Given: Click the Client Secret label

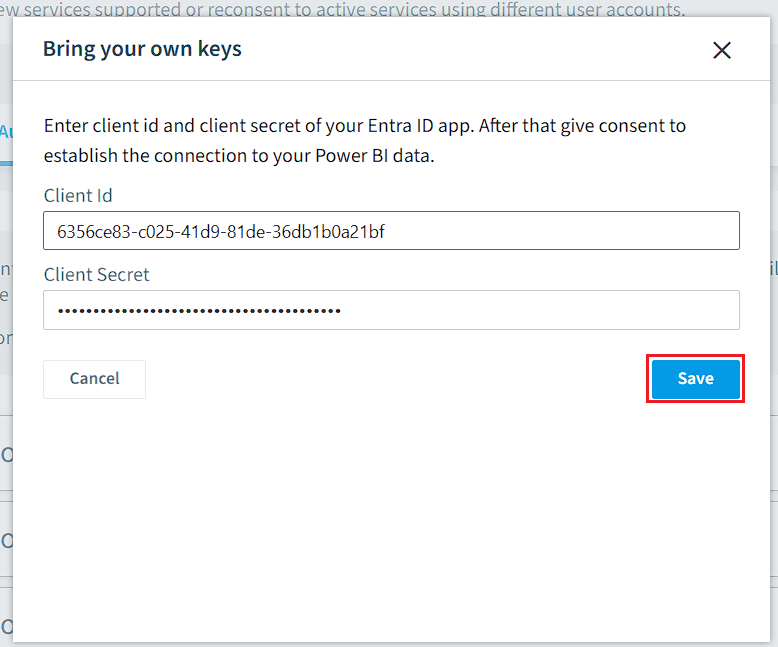Looking at the screenshot, I should point(96,274).
